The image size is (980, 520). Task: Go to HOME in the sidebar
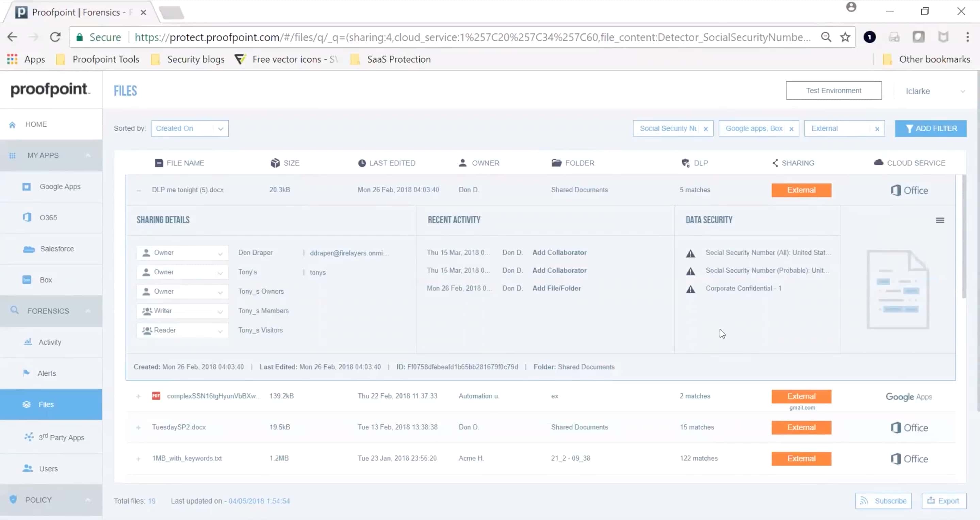pos(51,125)
